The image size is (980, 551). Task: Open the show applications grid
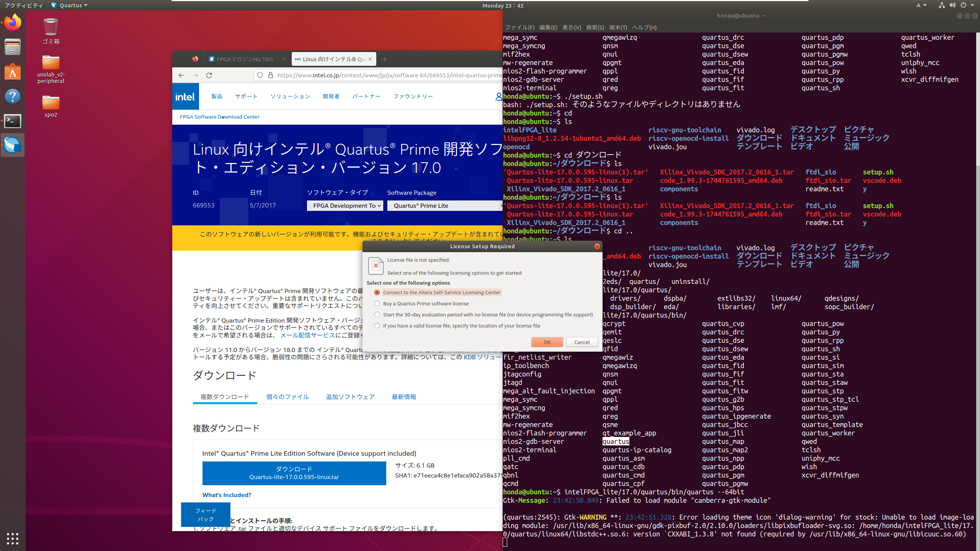[x=13, y=538]
